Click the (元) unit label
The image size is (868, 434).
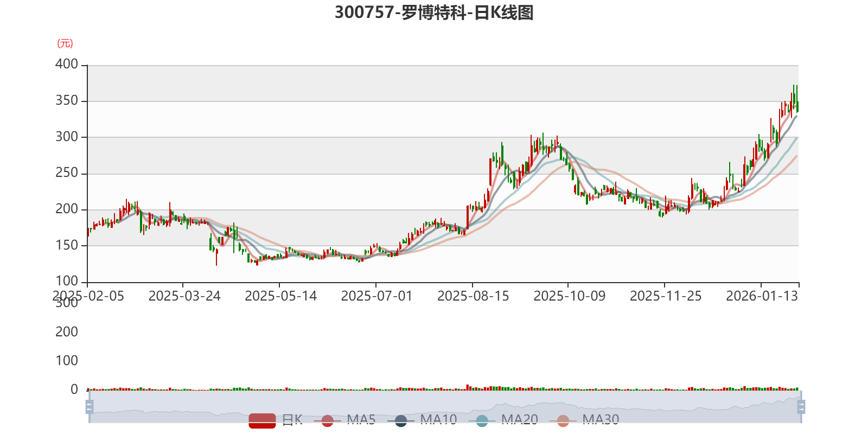coord(65,44)
